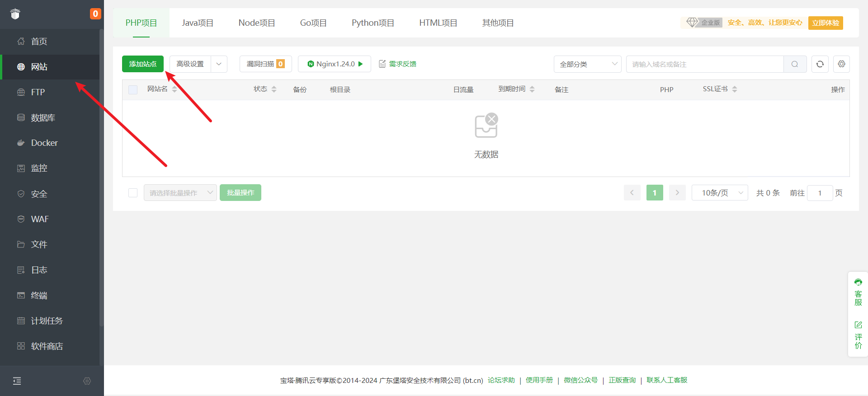Sort by SSL证书 column arrows
868x396 pixels.
click(735, 89)
